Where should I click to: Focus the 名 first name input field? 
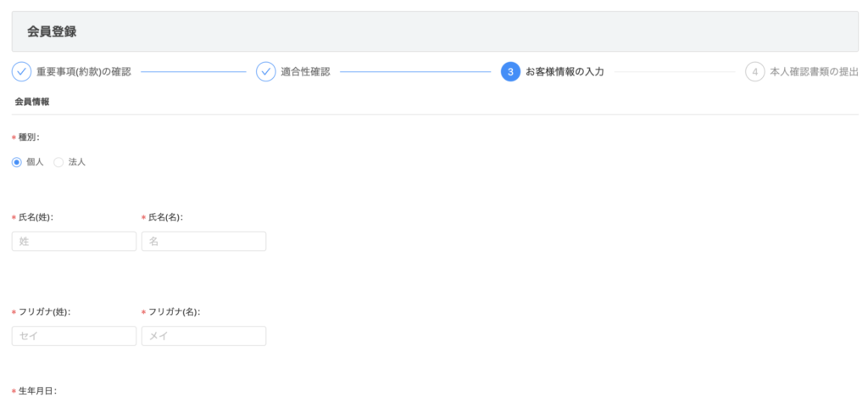tap(203, 242)
